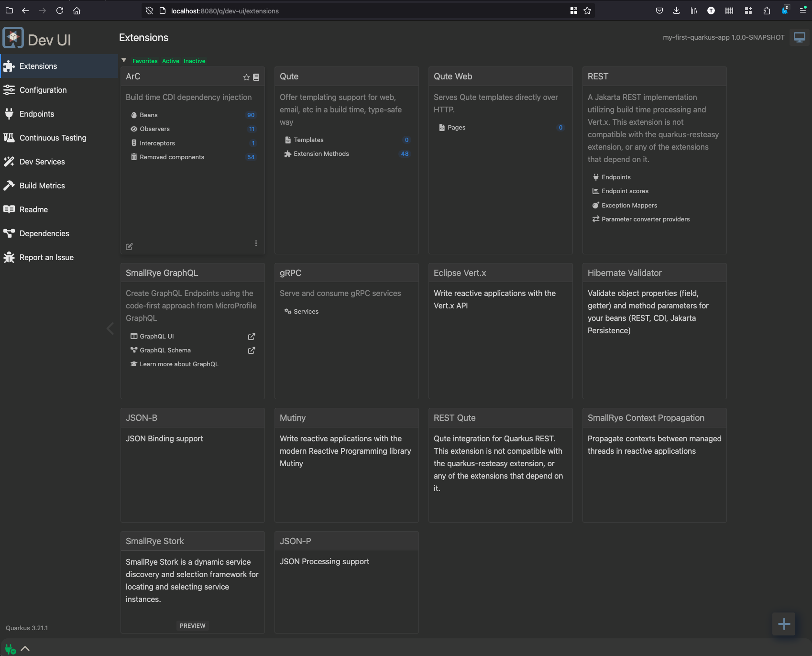Click external link icon beside GraphQL UI
This screenshot has width=812, height=656.
(x=252, y=337)
